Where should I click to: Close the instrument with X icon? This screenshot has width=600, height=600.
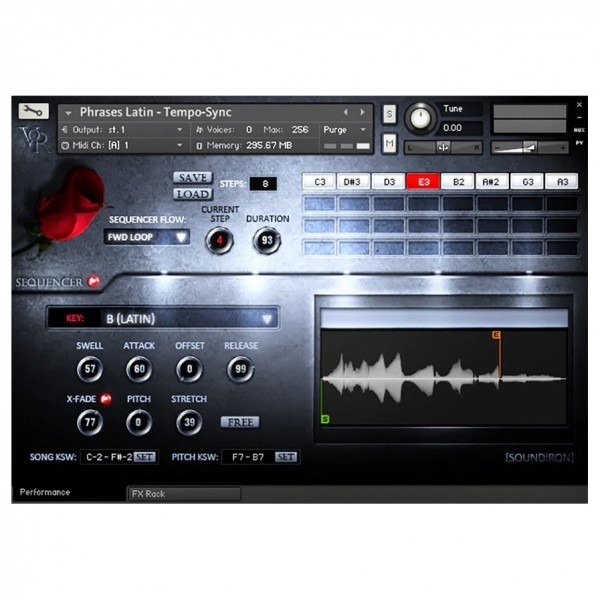tap(579, 104)
